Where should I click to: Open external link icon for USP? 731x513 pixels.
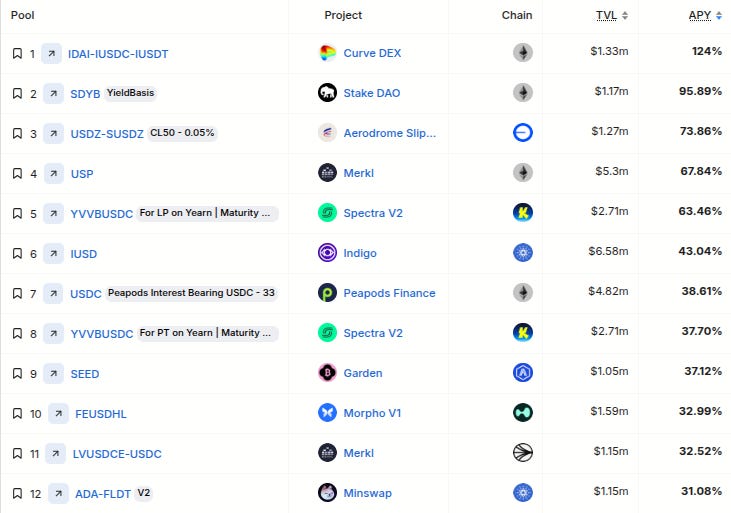click(54, 174)
